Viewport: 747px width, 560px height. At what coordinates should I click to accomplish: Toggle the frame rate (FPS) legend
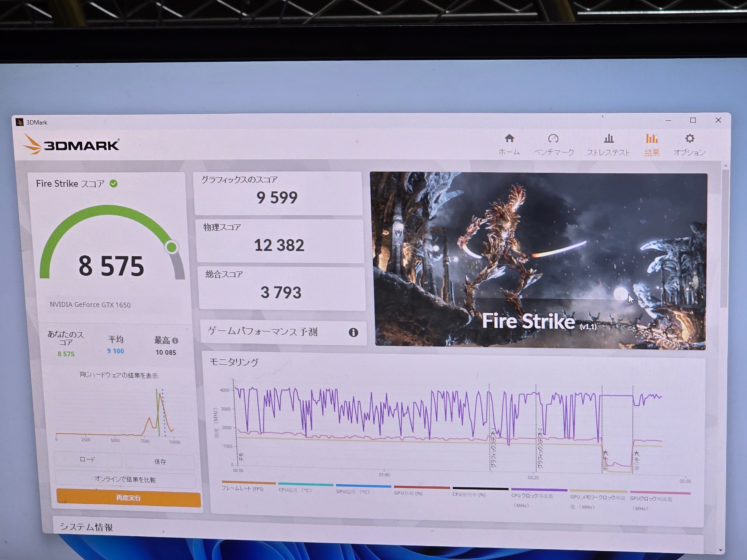tap(242, 489)
